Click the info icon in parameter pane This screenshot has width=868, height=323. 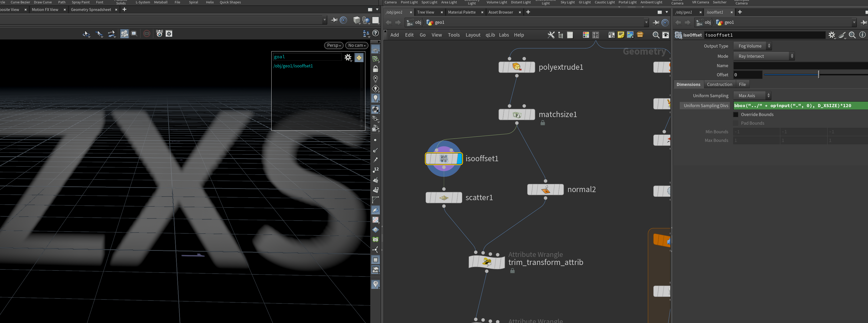click(x=862, y=35)
